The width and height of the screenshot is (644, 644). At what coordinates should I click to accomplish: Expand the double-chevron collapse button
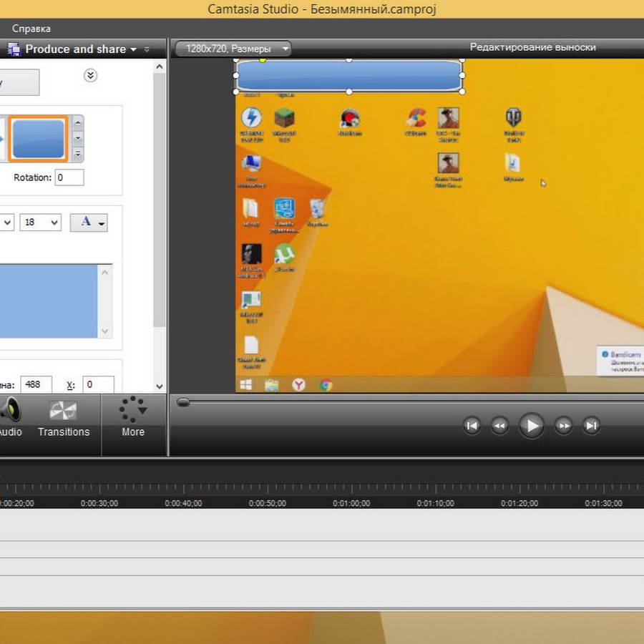coord(90,75)
